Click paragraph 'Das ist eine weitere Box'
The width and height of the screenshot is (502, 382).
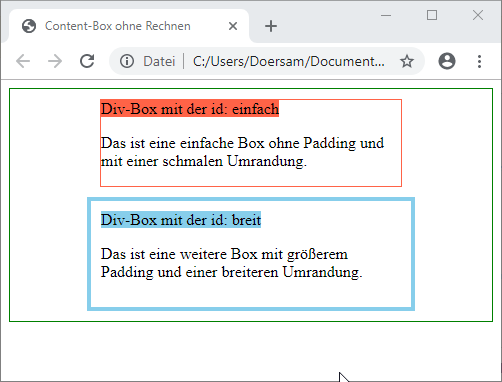[231, 263]
